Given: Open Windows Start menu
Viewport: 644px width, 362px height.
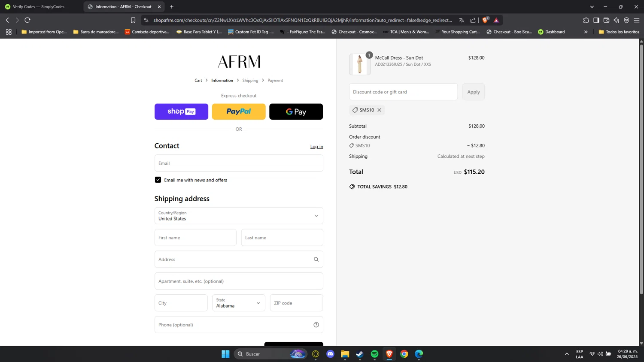Looking at the screenshot, I should tap(225, 354).
